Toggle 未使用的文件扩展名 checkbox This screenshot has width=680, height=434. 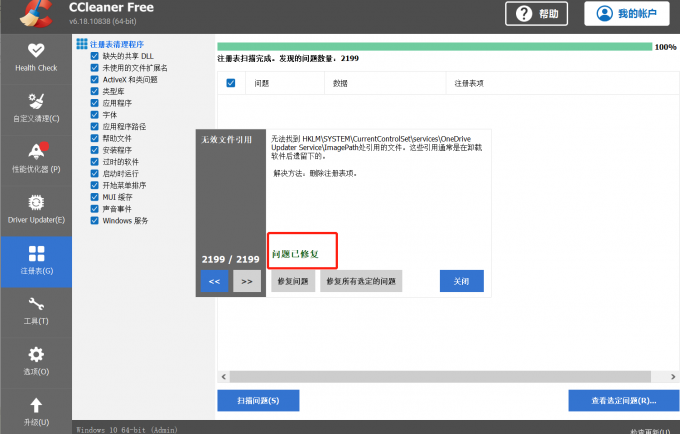point(94,68)
